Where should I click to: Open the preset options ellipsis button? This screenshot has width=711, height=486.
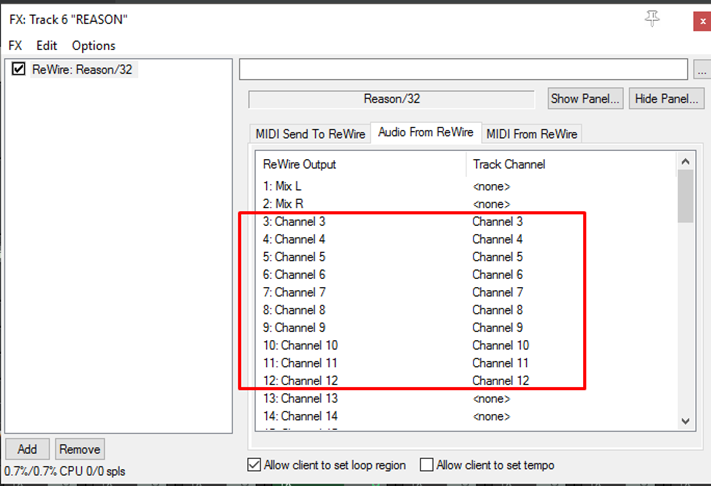click(x=702, y=70)
